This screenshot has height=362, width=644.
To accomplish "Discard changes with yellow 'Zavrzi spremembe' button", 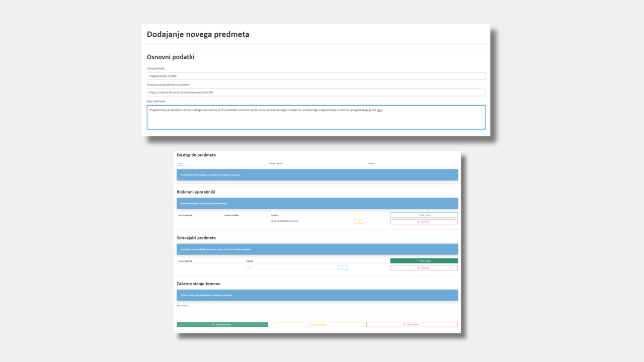I will (317, 325).
